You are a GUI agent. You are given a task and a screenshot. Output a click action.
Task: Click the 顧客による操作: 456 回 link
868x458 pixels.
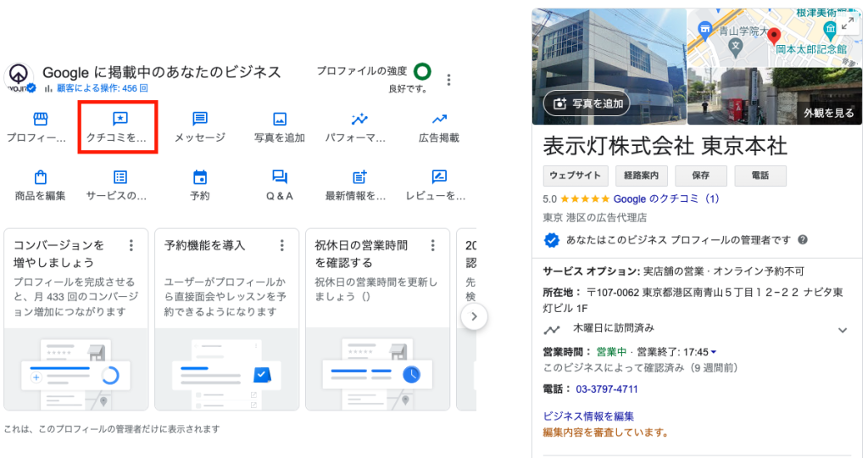pos(103,88)
